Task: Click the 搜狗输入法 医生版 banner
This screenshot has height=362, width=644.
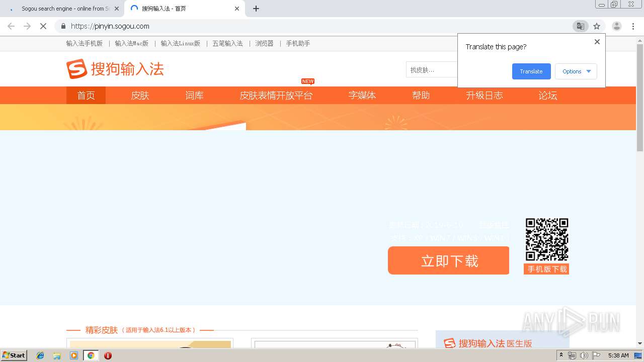Action: point(502,339)
